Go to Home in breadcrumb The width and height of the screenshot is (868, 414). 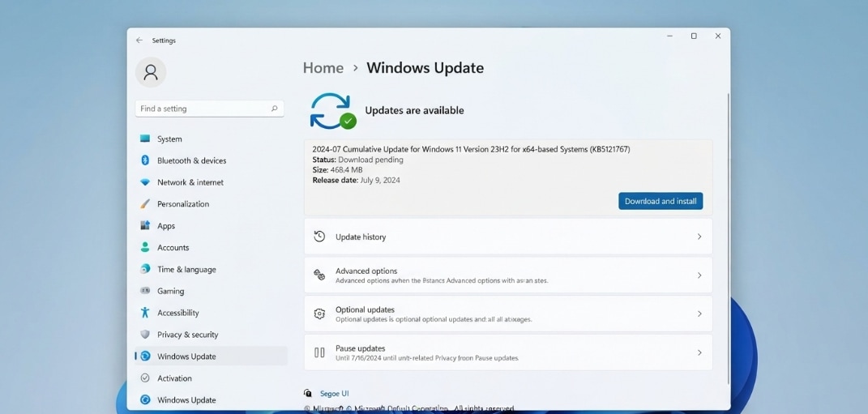[x=323, y=67]
